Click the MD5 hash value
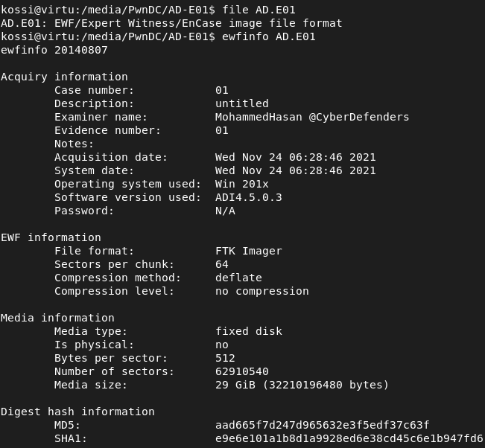Screen dimensions: 485x448 click(322, 425)
